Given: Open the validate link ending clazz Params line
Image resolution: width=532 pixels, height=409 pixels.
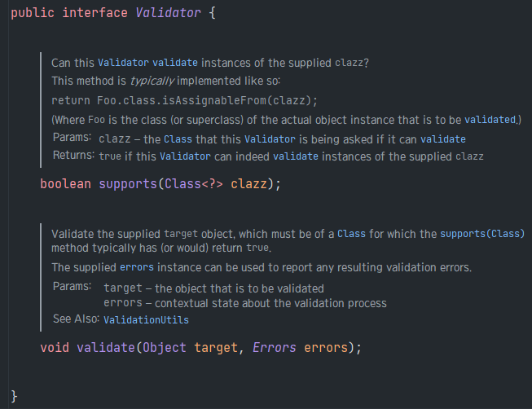Looking at the screenshot, I should point(443,139).
